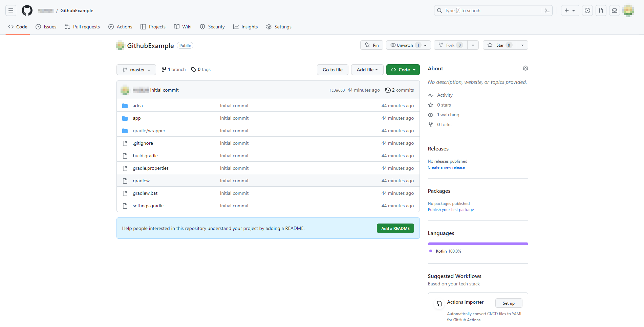
Task: Star the GithubExample repository
Action: (500, 45)
